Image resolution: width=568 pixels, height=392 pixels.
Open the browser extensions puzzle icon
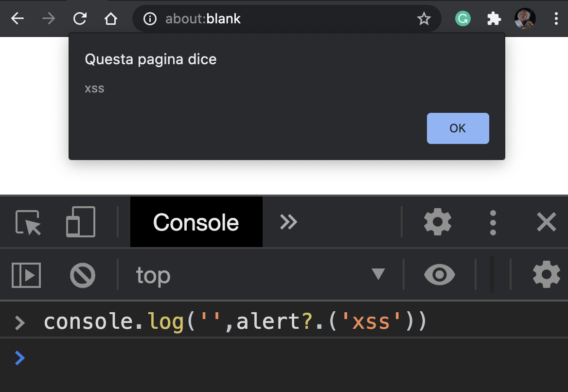point(494,18)
